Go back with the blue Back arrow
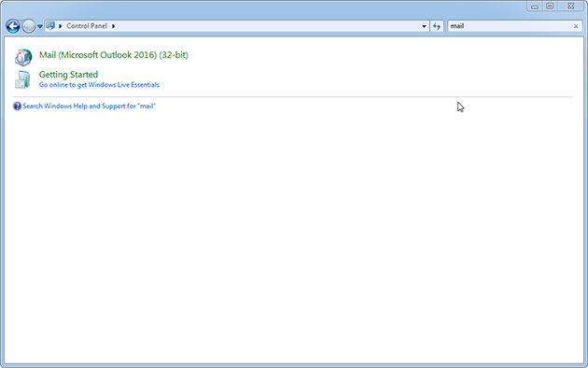Image resolution: width=588 pixels, height=368 pixels. [13, 26]
